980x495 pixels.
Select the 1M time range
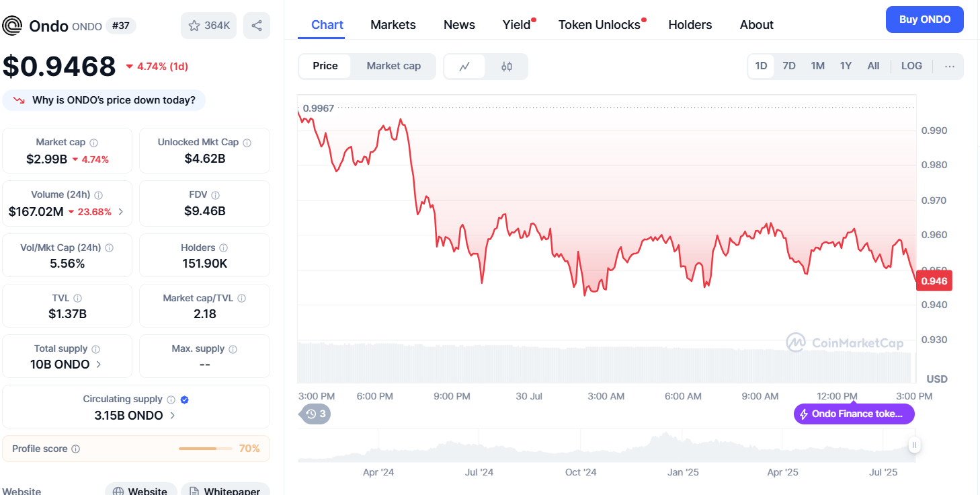pos(817,66)
